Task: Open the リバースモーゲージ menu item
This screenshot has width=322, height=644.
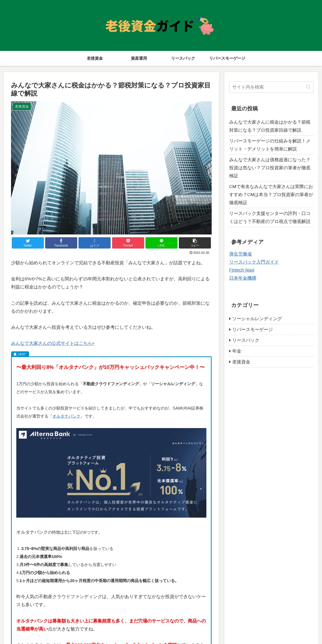Action: coord(227,58)
